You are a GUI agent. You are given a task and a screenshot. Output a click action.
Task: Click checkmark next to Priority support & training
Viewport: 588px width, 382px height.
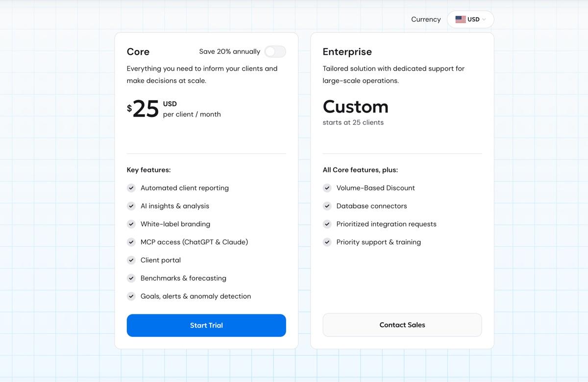[327, 242]
